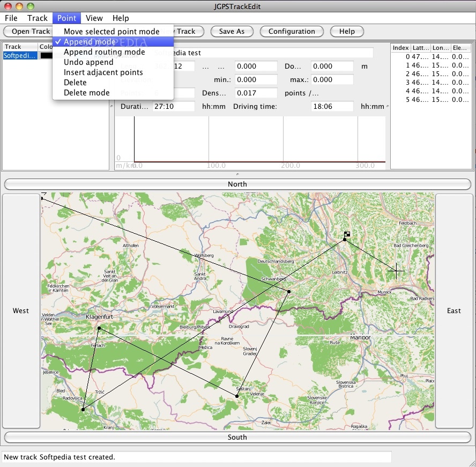Open the Help menu
Image resolution: width=476 pixels, height=467 pixels.
tap(121, 18)
